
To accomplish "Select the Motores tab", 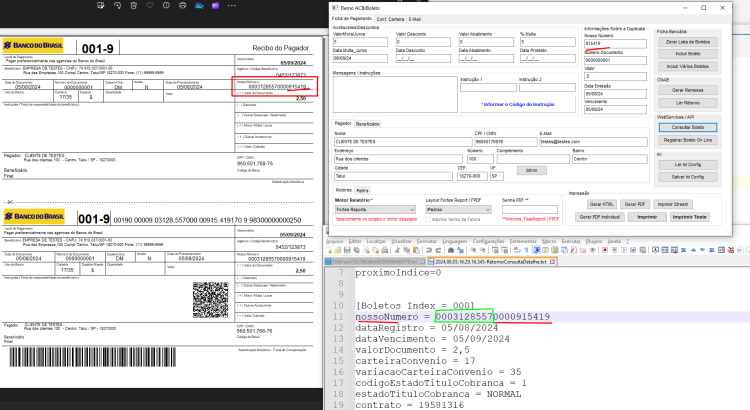I will pyautogui.click(x=343, y=190).
